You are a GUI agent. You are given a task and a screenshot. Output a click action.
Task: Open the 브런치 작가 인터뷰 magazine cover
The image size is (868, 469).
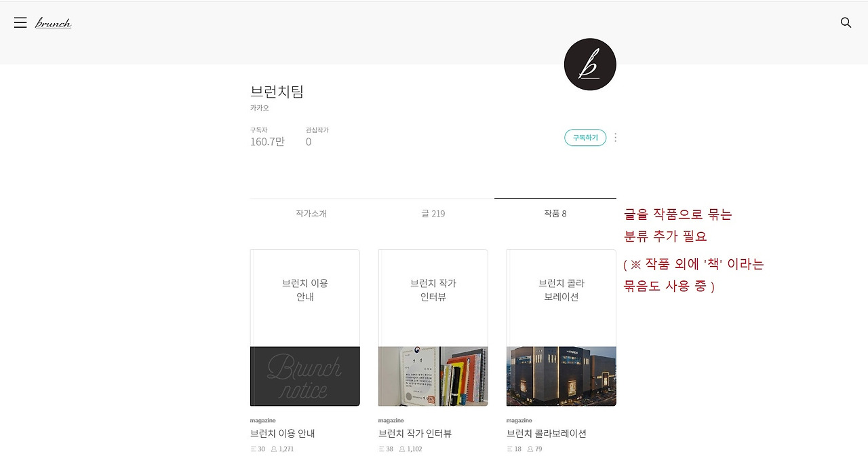point(433,328)
